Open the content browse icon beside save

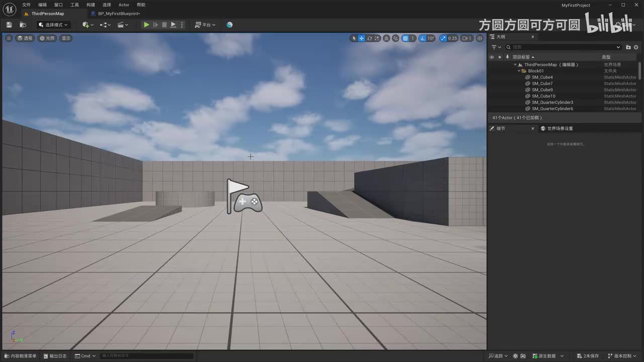23,25
